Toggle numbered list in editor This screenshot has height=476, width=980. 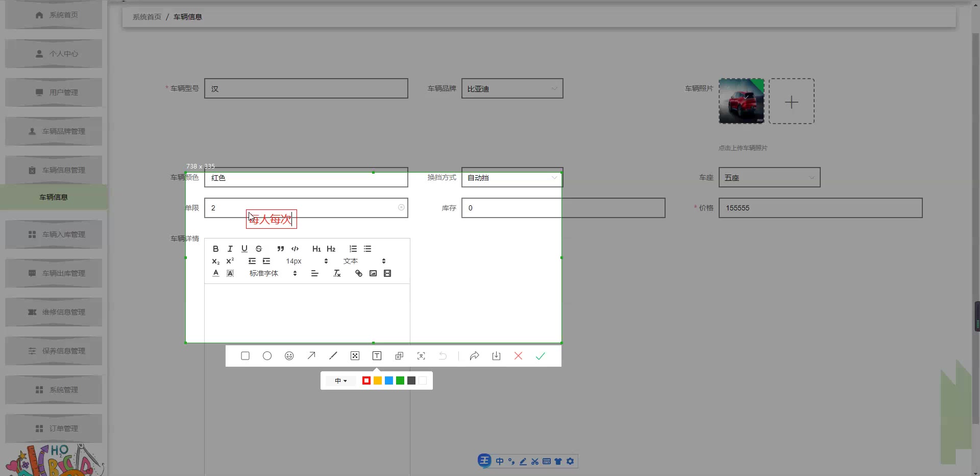[353, 249]
